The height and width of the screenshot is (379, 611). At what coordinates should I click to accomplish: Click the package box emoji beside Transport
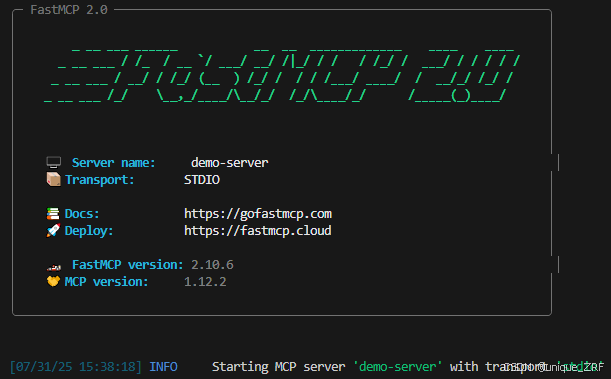tap(53, 179)
